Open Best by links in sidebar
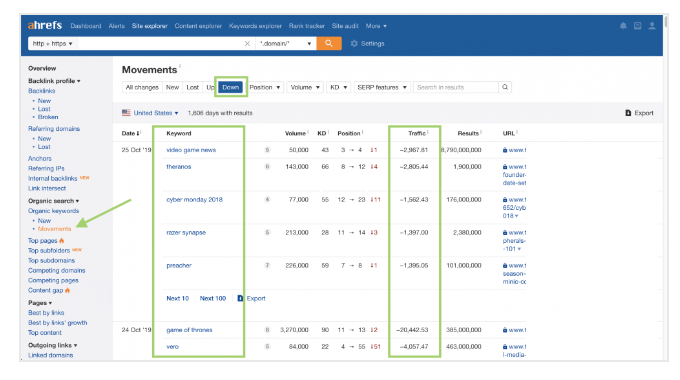The width and height of the screenshot is (680, 380). 46,313
